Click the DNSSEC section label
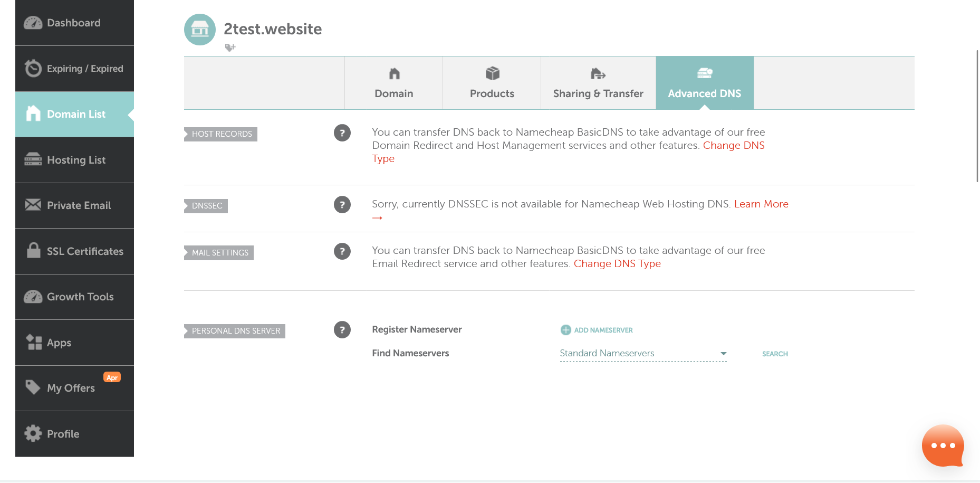 (206, 206)
